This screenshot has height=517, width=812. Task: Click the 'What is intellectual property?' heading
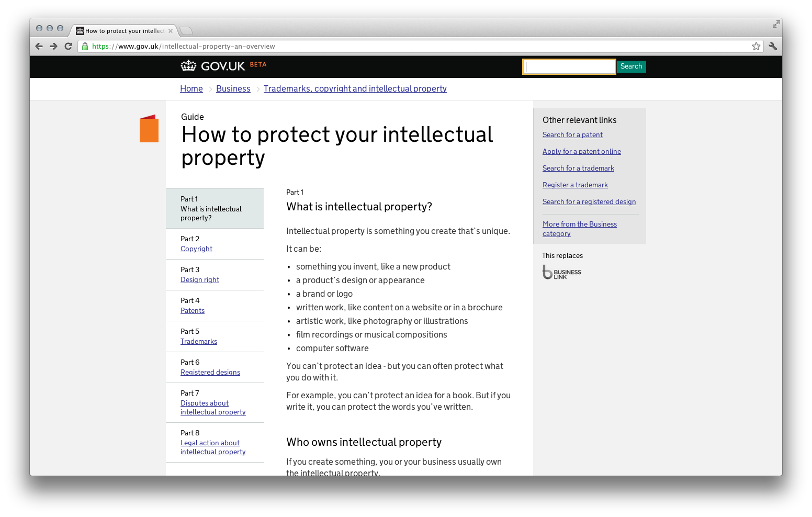(359, 207)
